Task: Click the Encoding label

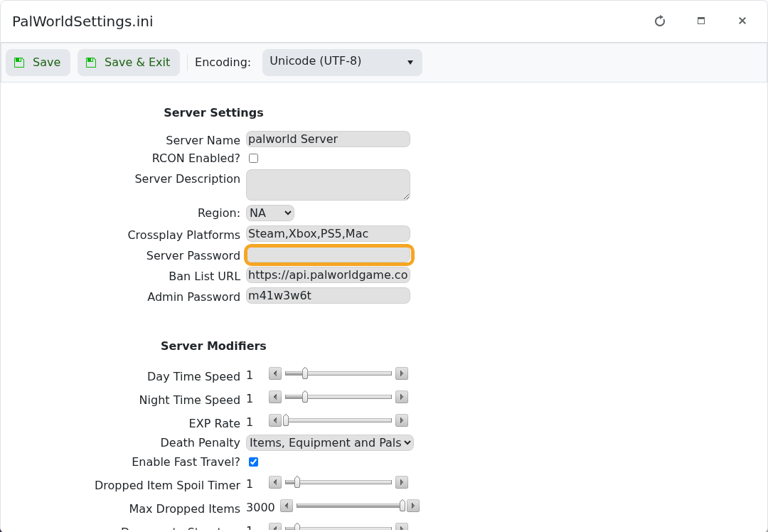Action: click(223, 62)
